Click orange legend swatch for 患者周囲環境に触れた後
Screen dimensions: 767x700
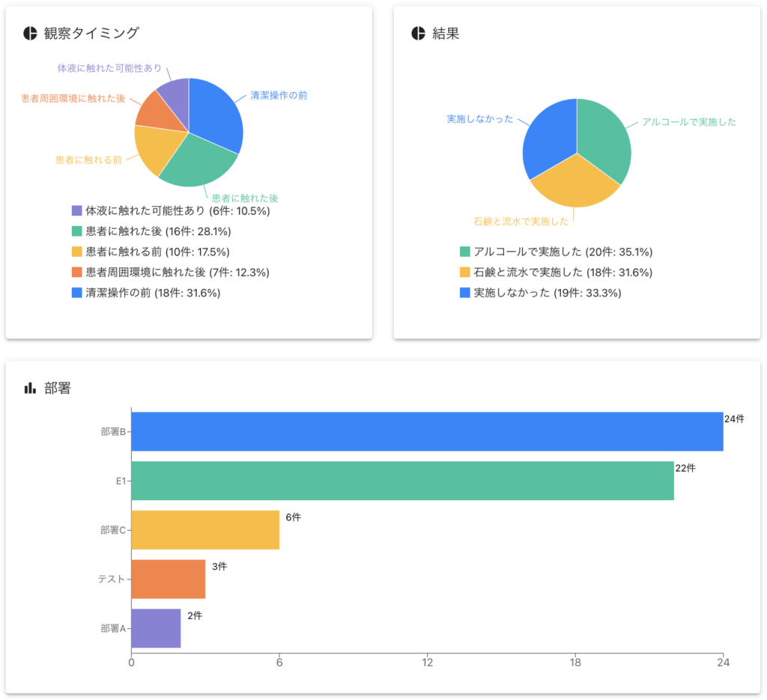76,273
